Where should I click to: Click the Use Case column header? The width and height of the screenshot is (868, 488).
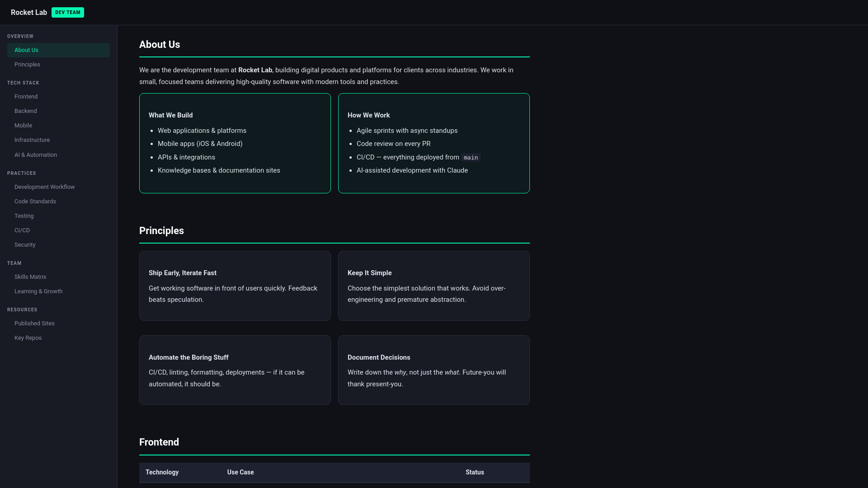click(x=240, y=472)
